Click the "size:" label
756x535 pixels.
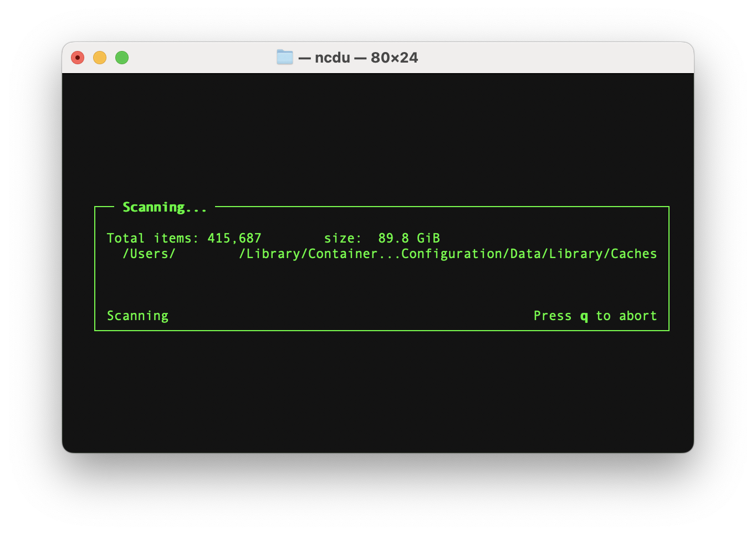click(x=343, y=238)
